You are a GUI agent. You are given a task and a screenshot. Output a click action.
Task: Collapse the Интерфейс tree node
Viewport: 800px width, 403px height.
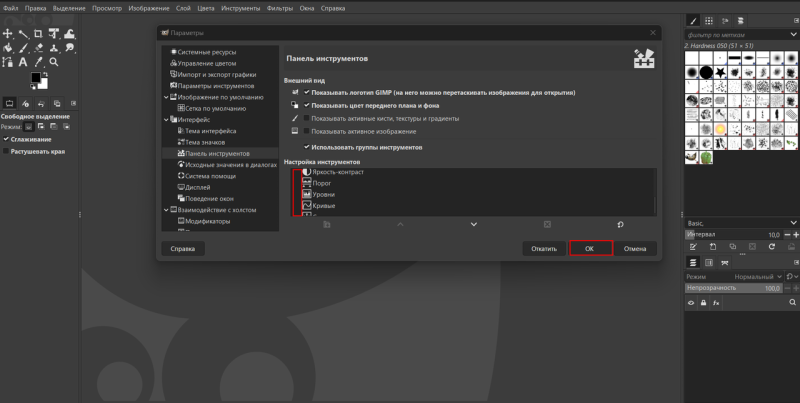(166, 120)
